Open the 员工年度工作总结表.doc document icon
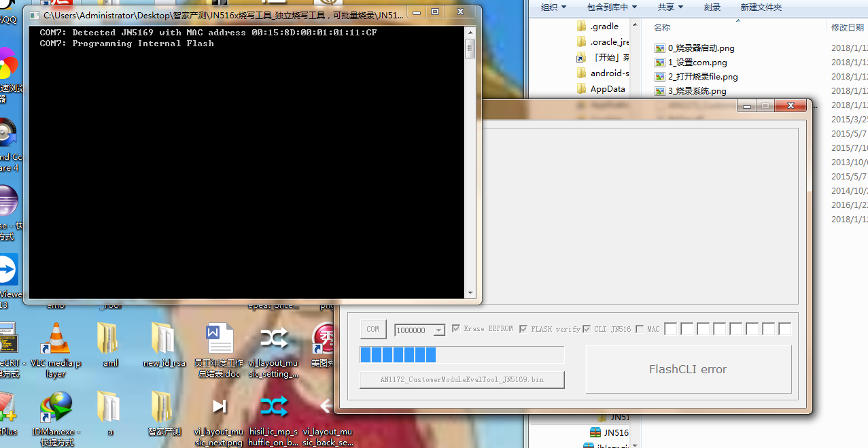Viewport: 868px width, 448px height. click(219, 340)
